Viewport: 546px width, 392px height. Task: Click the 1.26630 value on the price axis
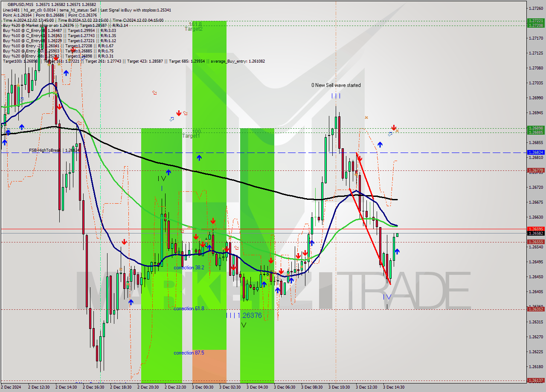tap(536, 217)
